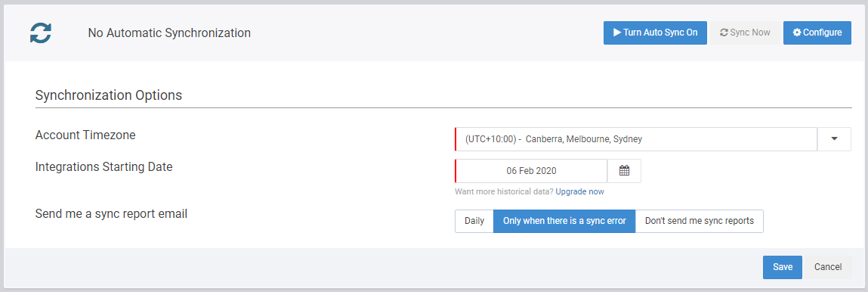The height and width of the screenshot is (292, 868).
Task: Expand the Account Timezone dropdown arrow
Action: pyautogui.click(x=834, y=139)
